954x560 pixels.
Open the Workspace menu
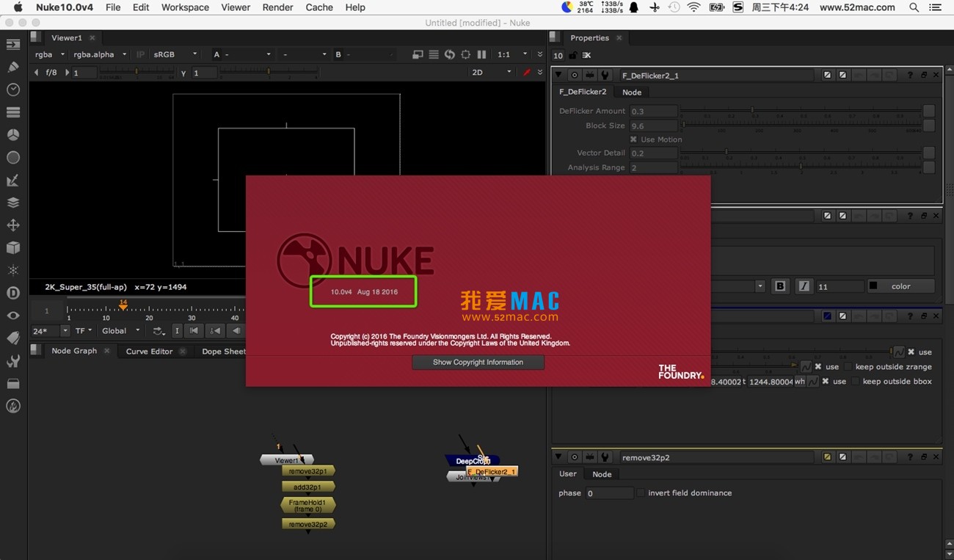click(x=185, y=7)
